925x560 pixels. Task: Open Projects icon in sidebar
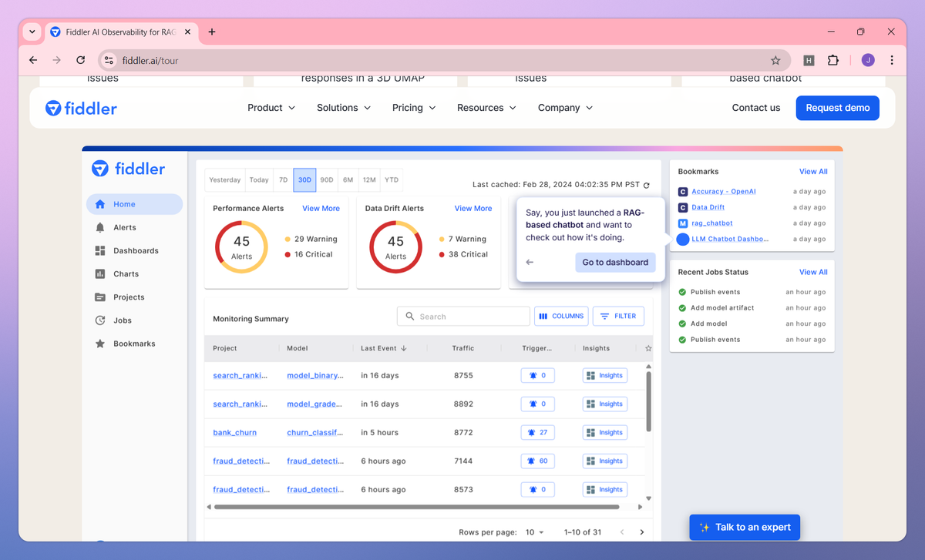tap(99, 297)
